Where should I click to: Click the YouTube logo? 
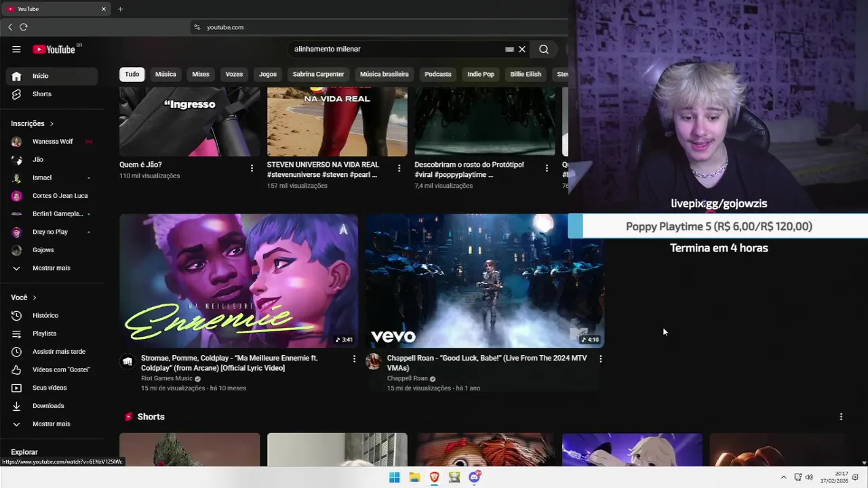click(x=54, y=49)
